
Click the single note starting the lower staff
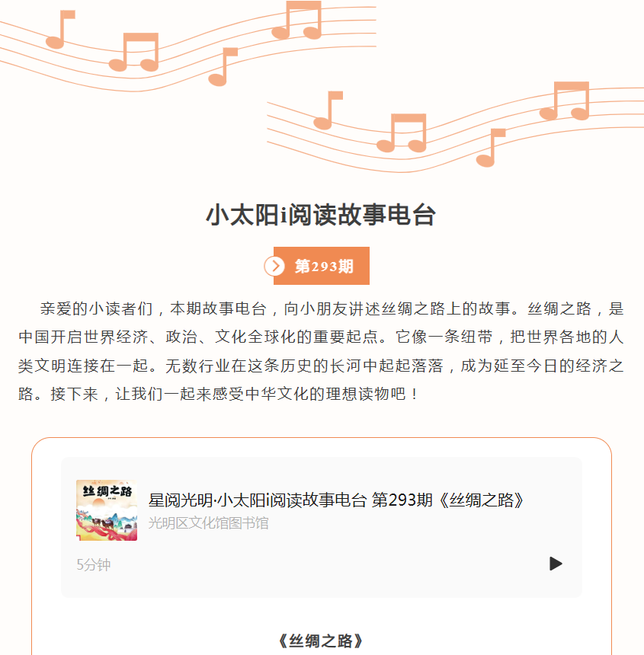tap(328, 110)
